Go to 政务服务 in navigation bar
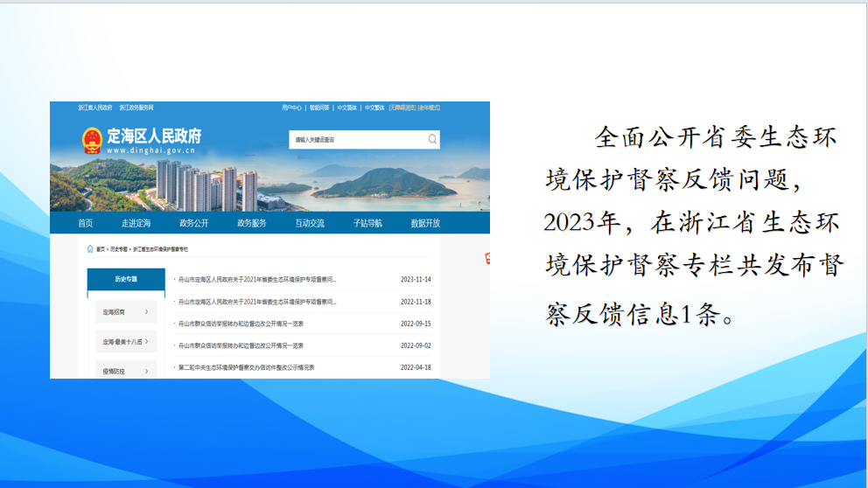 click(252, 223)
